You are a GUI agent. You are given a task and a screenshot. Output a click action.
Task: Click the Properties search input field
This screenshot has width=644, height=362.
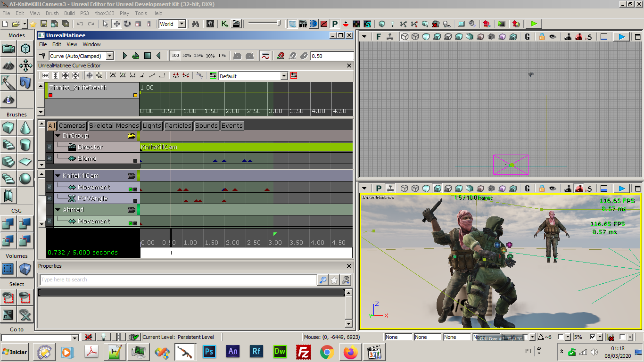(x=178, y=280)
